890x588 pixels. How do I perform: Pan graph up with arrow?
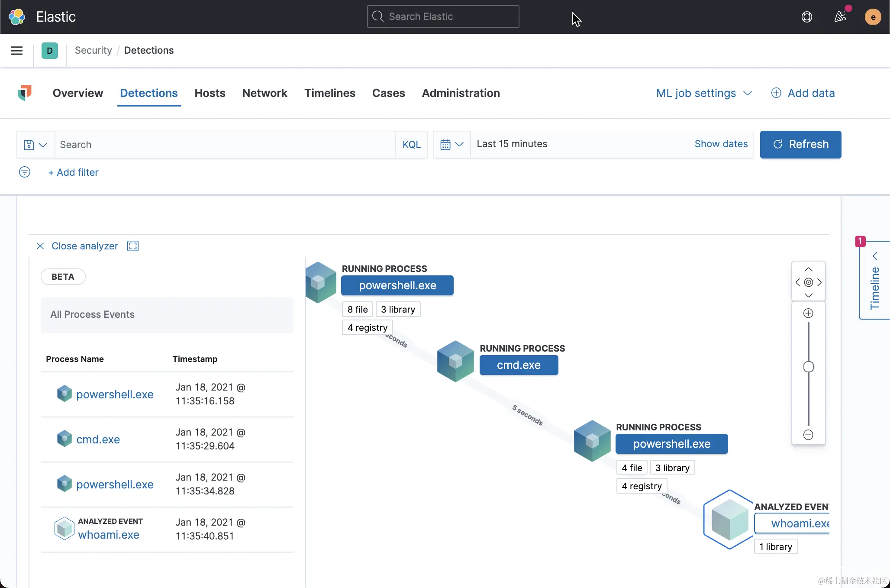[x=808, y=269]
